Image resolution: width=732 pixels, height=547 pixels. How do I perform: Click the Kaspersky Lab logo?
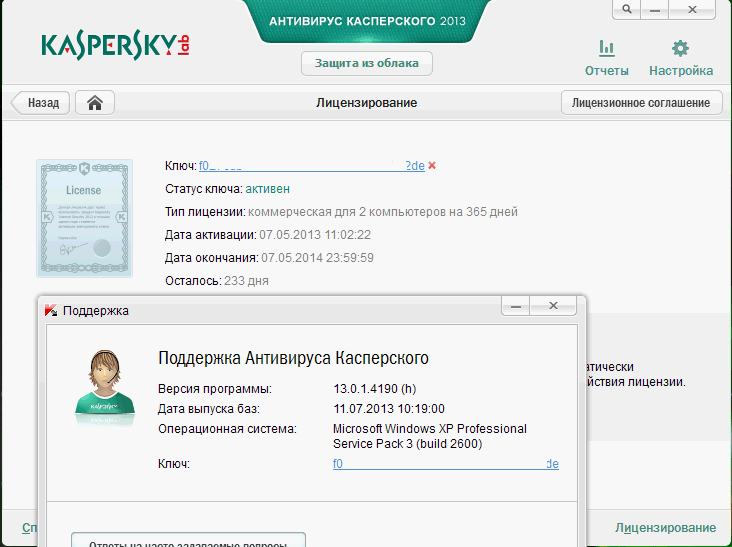click(115, 46)
